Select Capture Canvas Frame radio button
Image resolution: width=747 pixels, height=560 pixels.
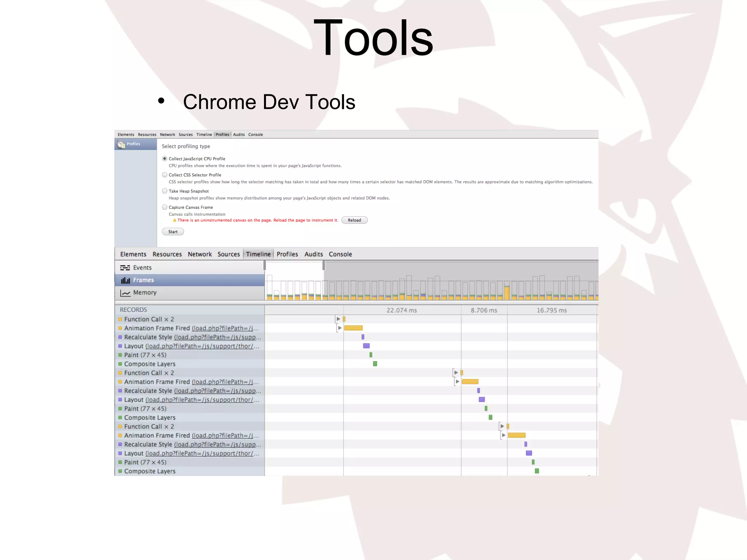coord(165,207)
